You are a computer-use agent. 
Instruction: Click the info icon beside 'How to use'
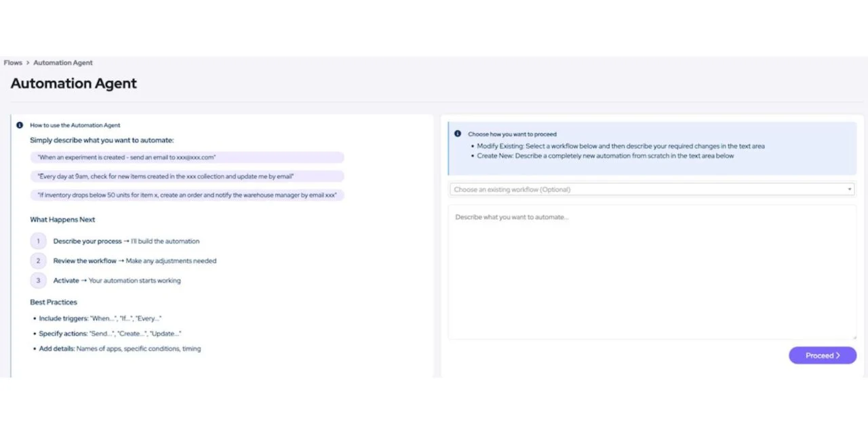(20, 125)
